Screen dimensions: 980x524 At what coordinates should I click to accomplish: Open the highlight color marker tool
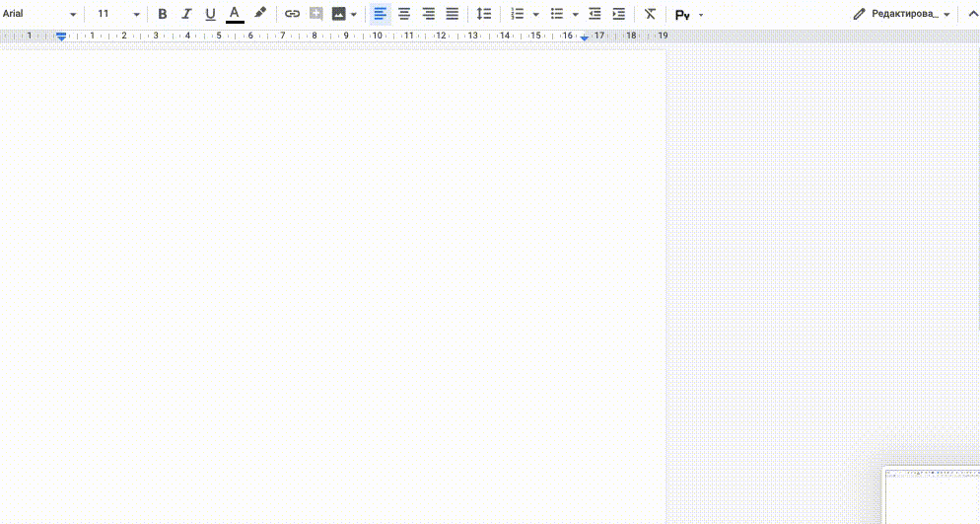[x=260, y=13]
